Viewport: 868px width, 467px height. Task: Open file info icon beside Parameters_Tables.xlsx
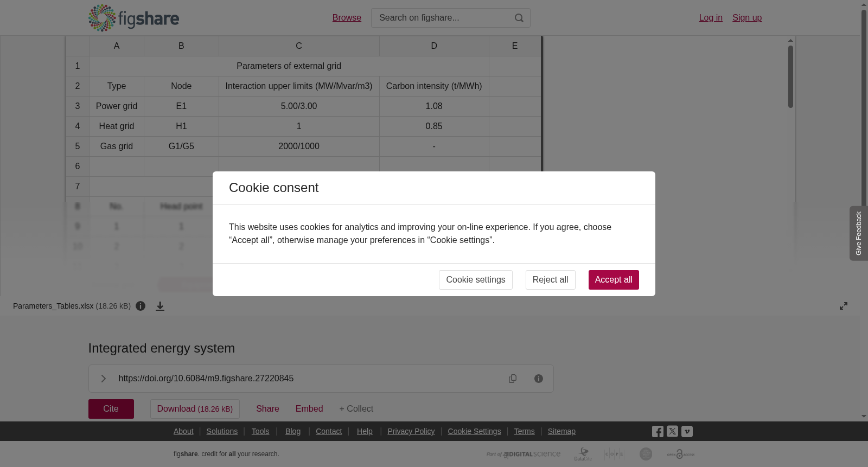(141, 306)
